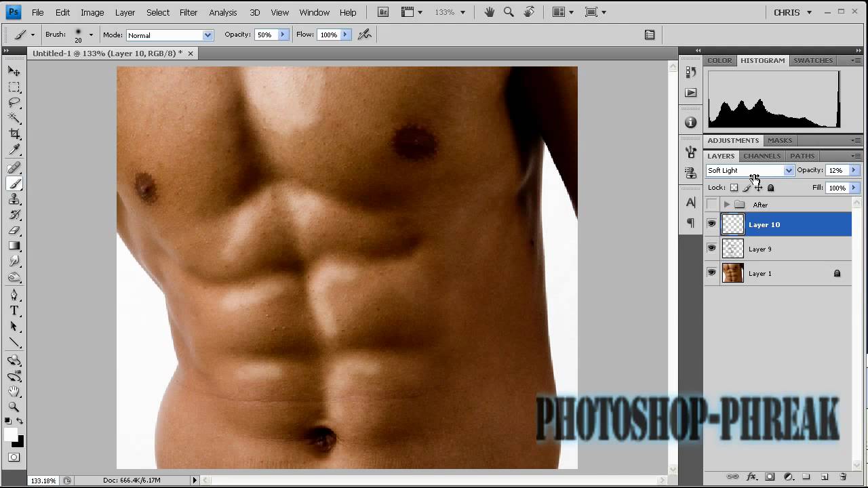Show the After group visibility
This screenshot has width=868, height=488.
pos(711,205)
